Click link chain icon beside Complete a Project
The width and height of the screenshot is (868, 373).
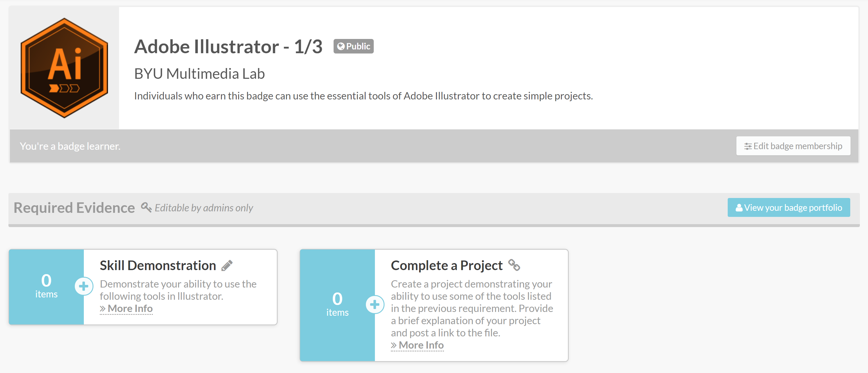[514, 265]
